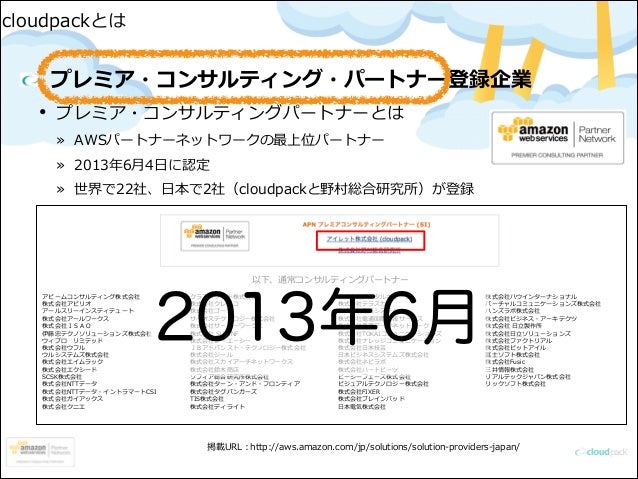Click '株式会社ビットアイル' entry
Image resolution: width=638 pixels, height=479 pixels.
[515, 348]
